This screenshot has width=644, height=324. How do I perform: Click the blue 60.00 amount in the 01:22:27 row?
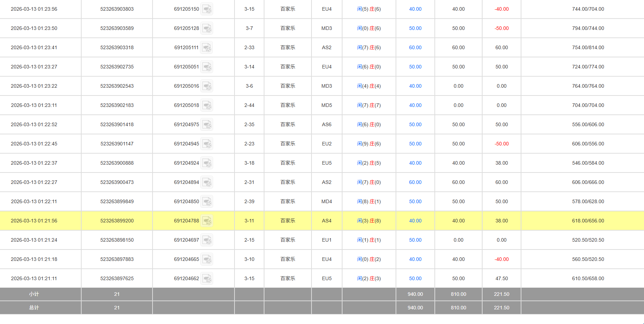(415, 182)
